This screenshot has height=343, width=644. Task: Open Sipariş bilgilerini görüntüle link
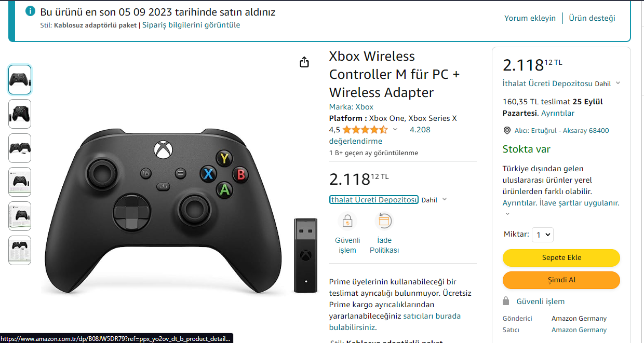click(191, 25)
